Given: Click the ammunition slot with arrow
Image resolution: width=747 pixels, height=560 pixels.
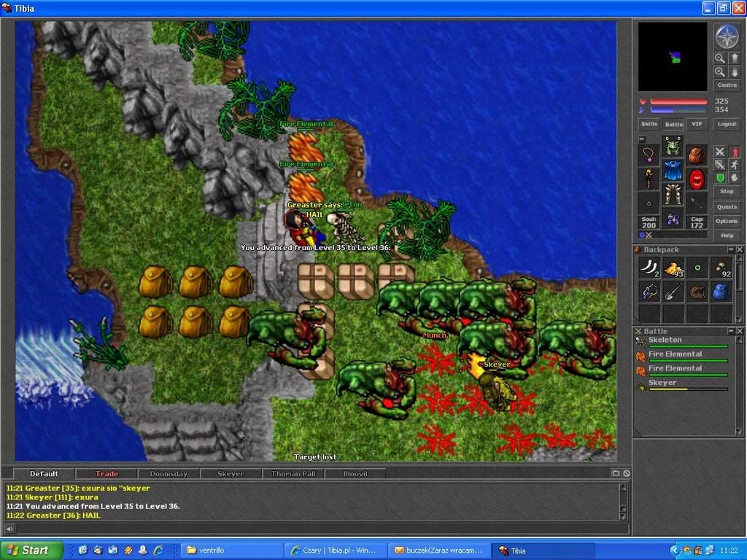Looking at the screenshot, I should (697, 203).
